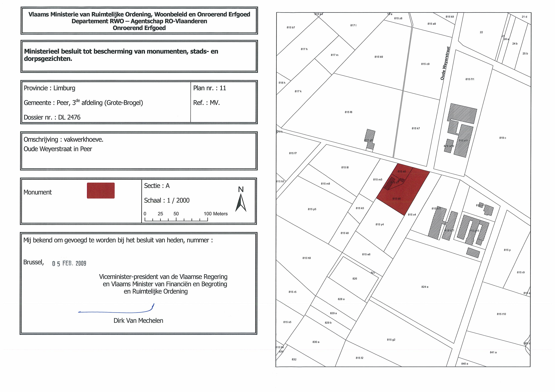Image resolution: width=555 pixels, height=392 pixels.
Task: Click the north arrow compass symbol
Action: tap(240, 202)
